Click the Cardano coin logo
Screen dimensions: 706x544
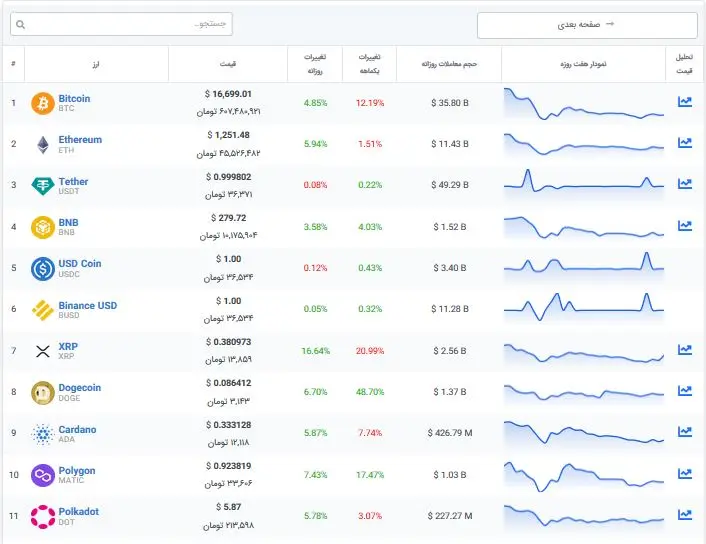43,434
